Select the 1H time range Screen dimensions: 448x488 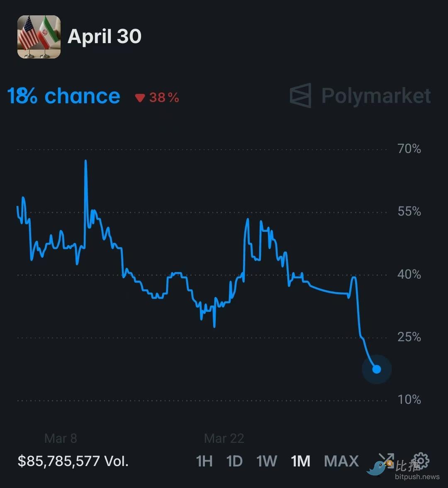point(204,461)
